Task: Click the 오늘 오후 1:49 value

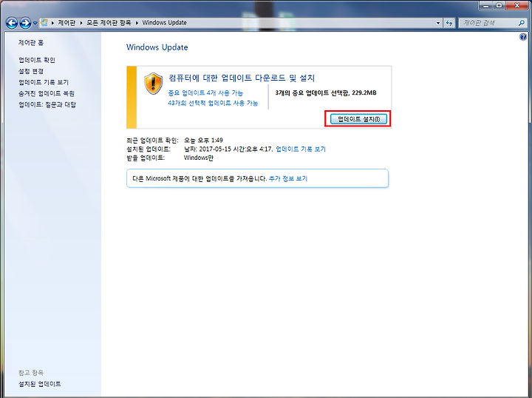Action: pos(203,140)
